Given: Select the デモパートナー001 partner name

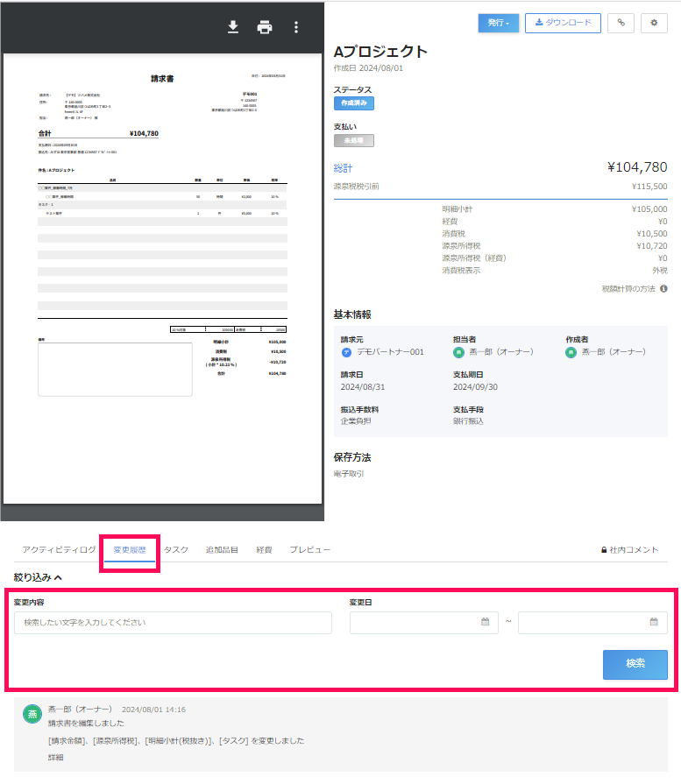Looking at the screenshot, I should [x=390, y=352].
